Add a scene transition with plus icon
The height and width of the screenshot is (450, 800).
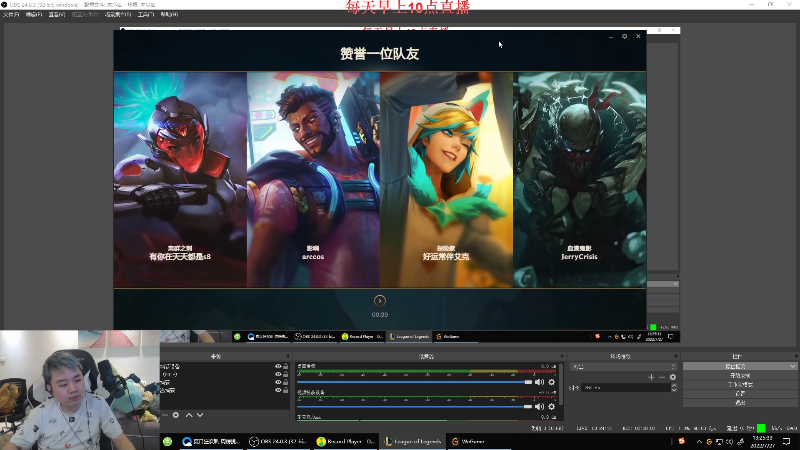click(x=651, y=377)
